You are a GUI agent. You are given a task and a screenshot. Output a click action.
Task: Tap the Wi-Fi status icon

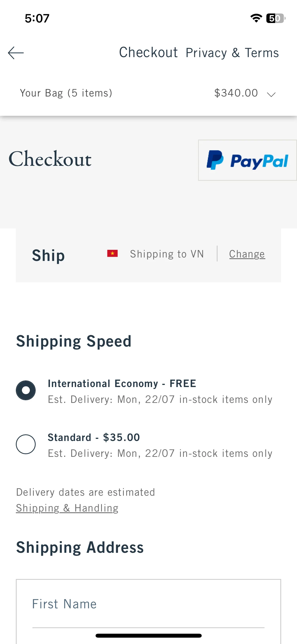point(256,18)
